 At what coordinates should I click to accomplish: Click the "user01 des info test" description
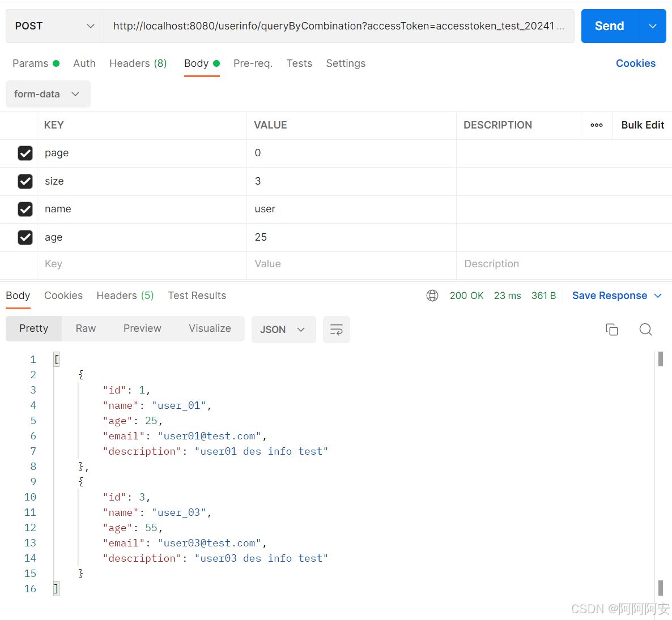click(x=261, y=451)
